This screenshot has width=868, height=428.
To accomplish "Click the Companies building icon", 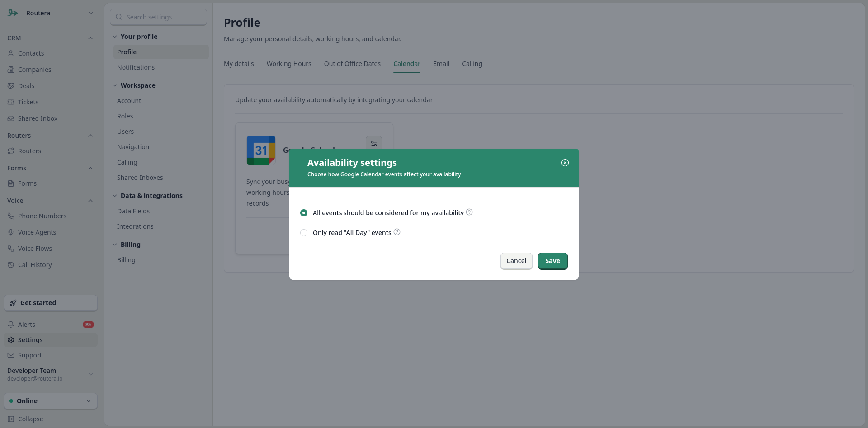I will click(11, 70).
